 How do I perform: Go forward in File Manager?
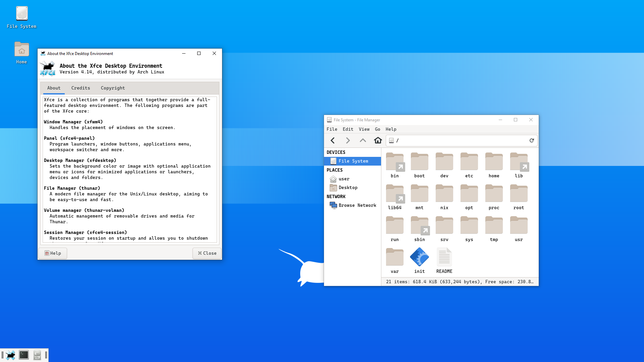(x=348, y=140)
